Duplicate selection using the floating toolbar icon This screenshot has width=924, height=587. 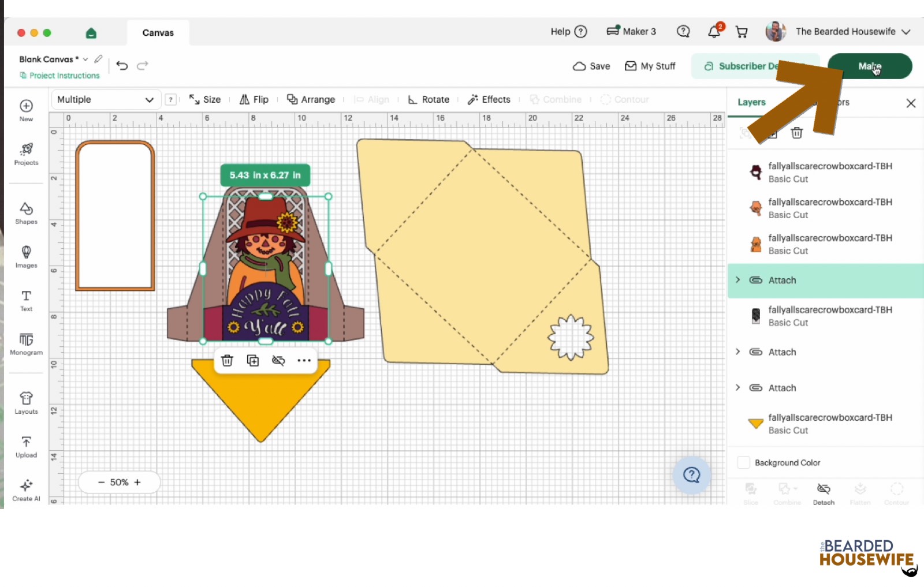pyautogui.click(x=253, y=360)
